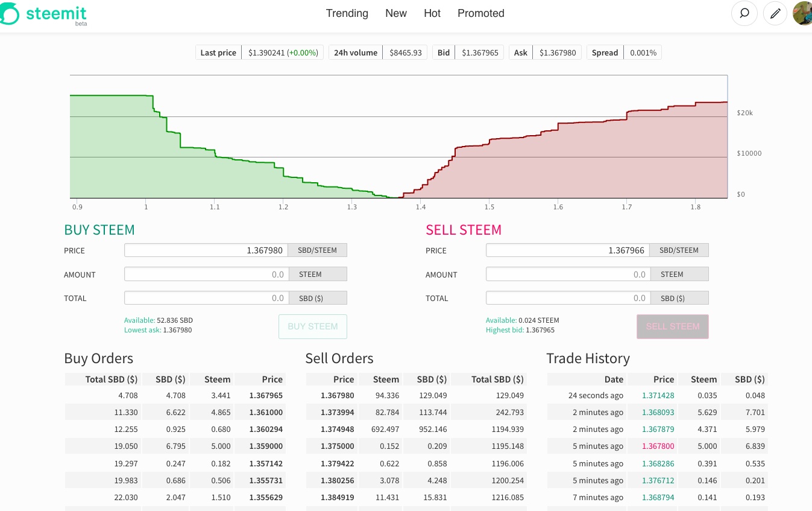Switch to the Trending tab
Image resolution: width=812 pixels, height=511 pixels.
[x=347, y=13]
